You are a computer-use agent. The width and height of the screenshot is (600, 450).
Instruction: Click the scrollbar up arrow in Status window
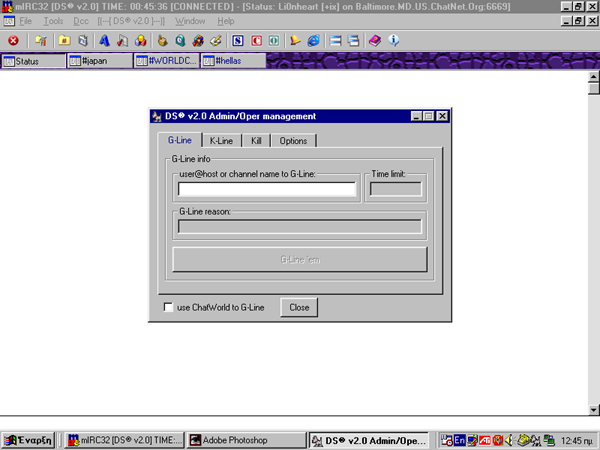[593, 77]
